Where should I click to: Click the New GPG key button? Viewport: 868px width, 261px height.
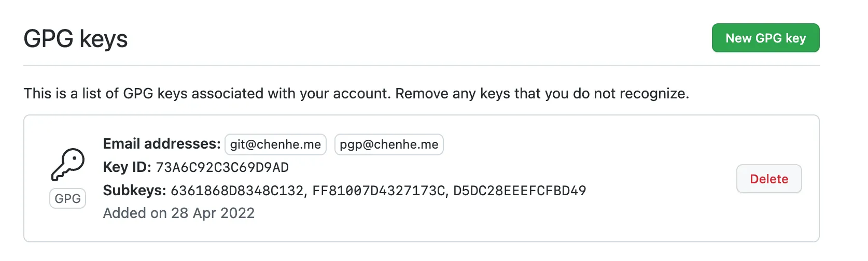765,38
